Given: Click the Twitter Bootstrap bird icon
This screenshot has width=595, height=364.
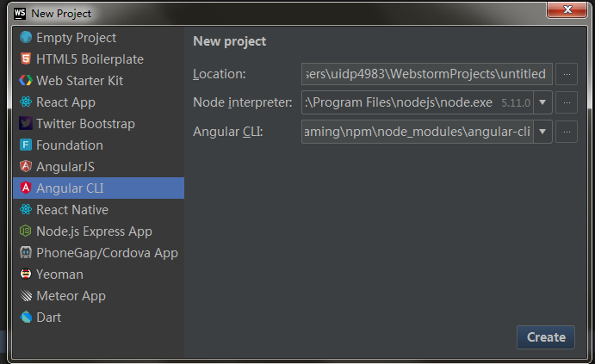Looking at the screenshot, I should coord(26,124).
